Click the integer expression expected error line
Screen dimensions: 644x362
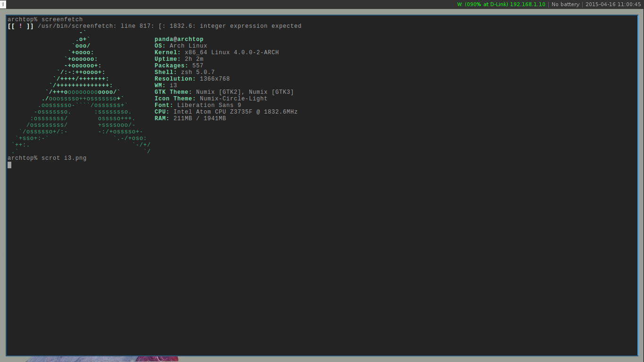pyautogui.click(x=155, y=26)
